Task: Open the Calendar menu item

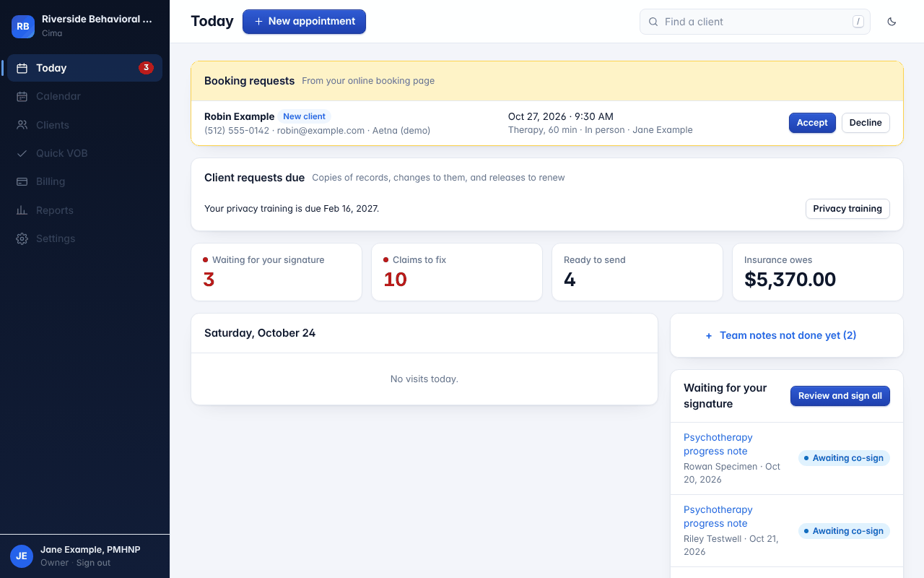Action: point(84,96)
